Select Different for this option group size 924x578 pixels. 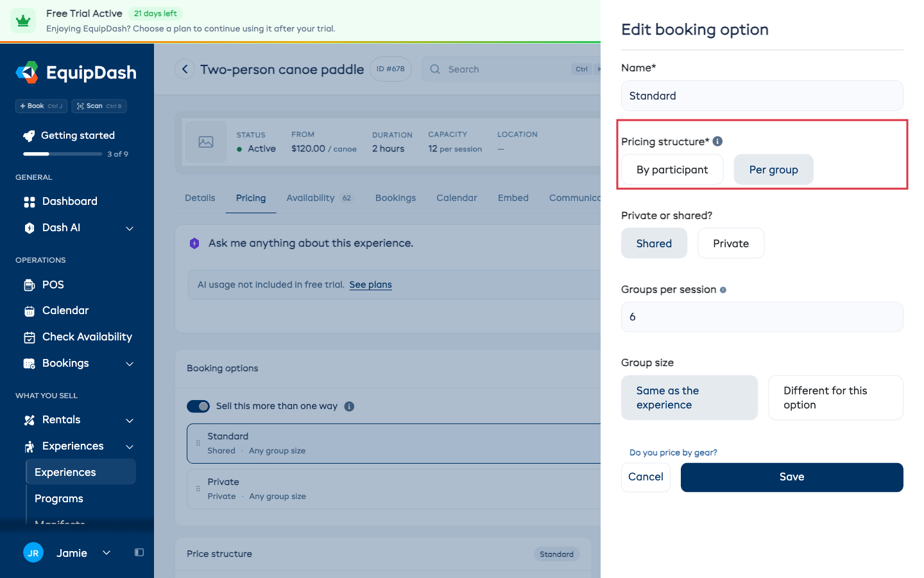coord(835,398)
